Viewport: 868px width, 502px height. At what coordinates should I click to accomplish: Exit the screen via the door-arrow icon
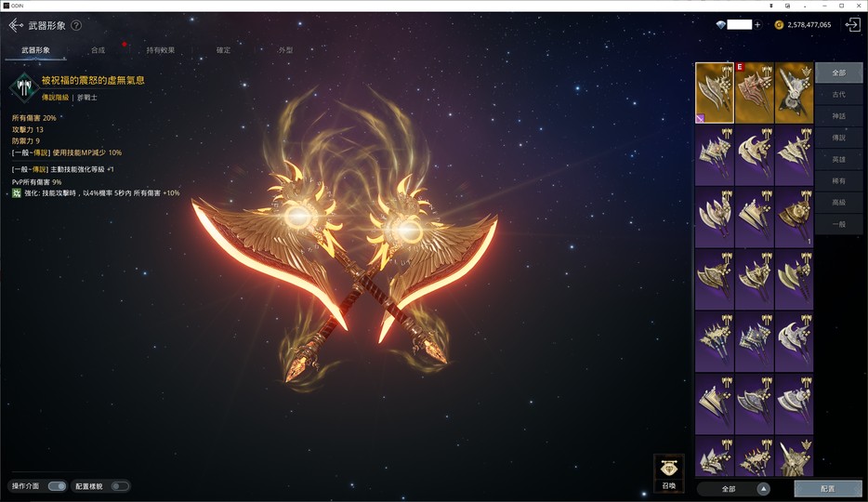(852, 25)
